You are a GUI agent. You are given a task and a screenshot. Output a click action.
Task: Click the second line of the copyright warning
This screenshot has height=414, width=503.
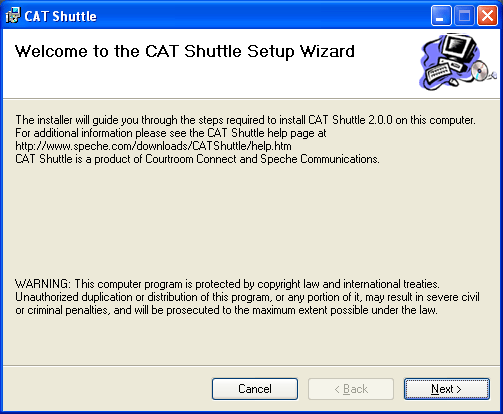coord(247,297)
